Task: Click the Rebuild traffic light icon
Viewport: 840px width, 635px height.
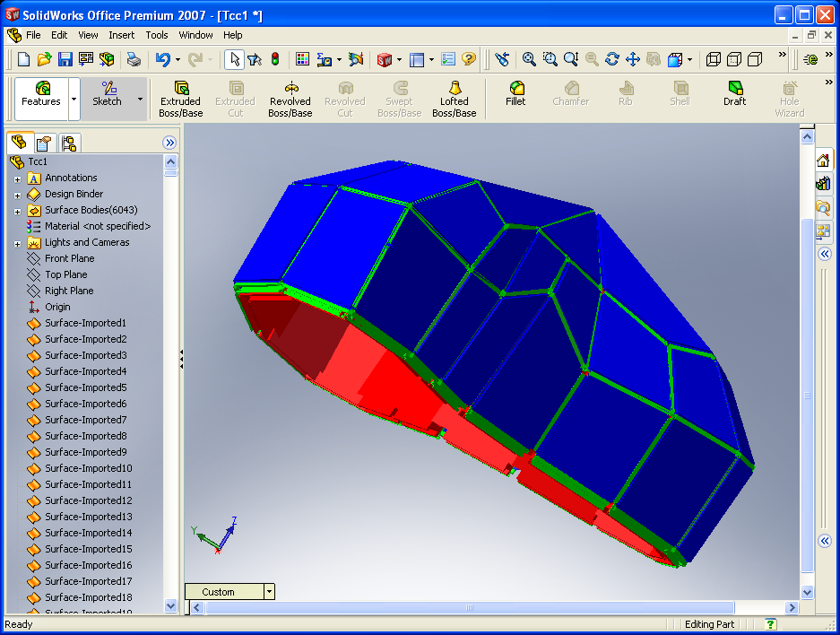Action: click(275, 59)
